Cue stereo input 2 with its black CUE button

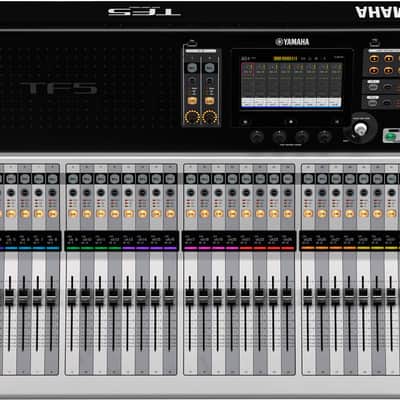click(x=209, y=81)
